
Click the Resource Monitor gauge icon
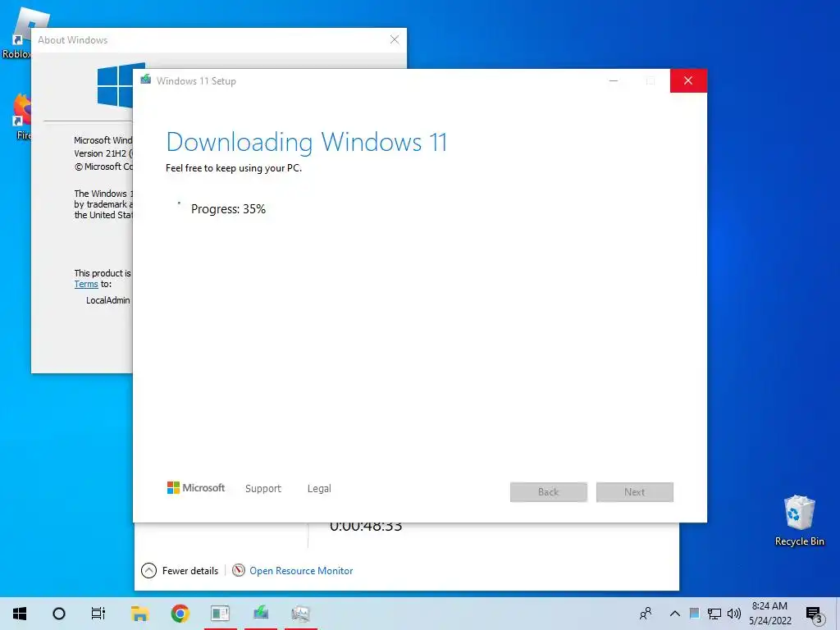coord(239,571)
